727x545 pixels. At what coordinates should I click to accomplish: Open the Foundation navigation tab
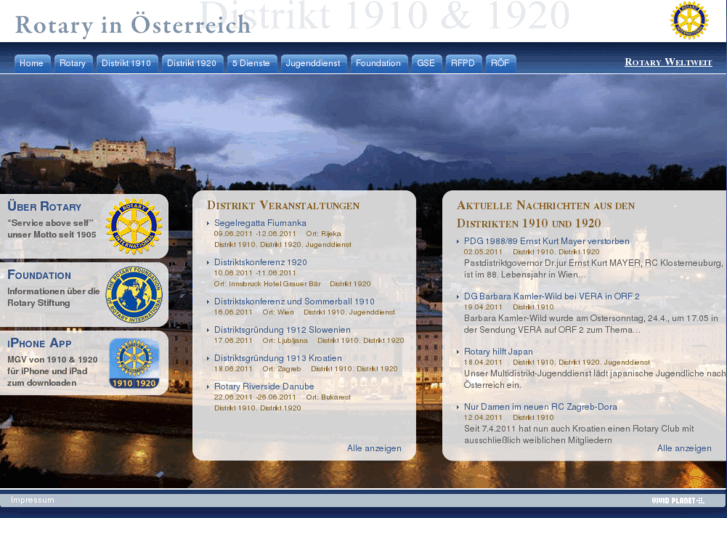(x=378, y=63)
